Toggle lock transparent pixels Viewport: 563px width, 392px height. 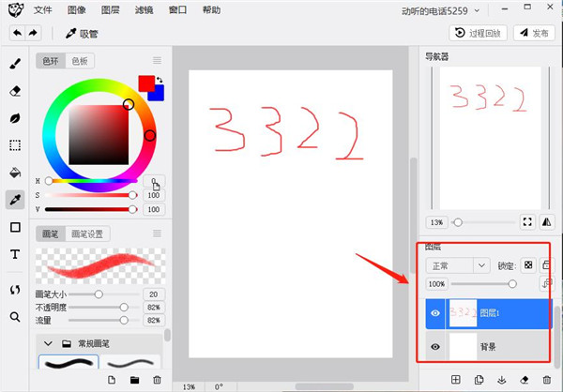click(528, 264)
